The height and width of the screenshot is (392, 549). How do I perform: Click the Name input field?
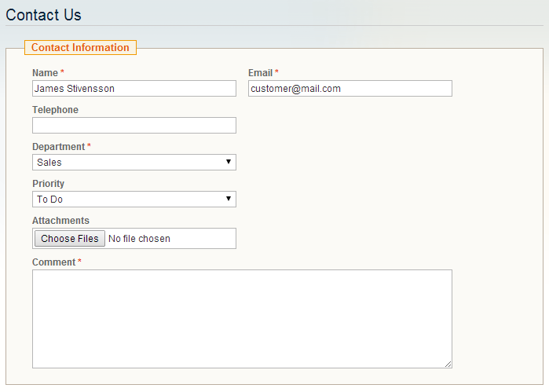(x=134, y=89)
